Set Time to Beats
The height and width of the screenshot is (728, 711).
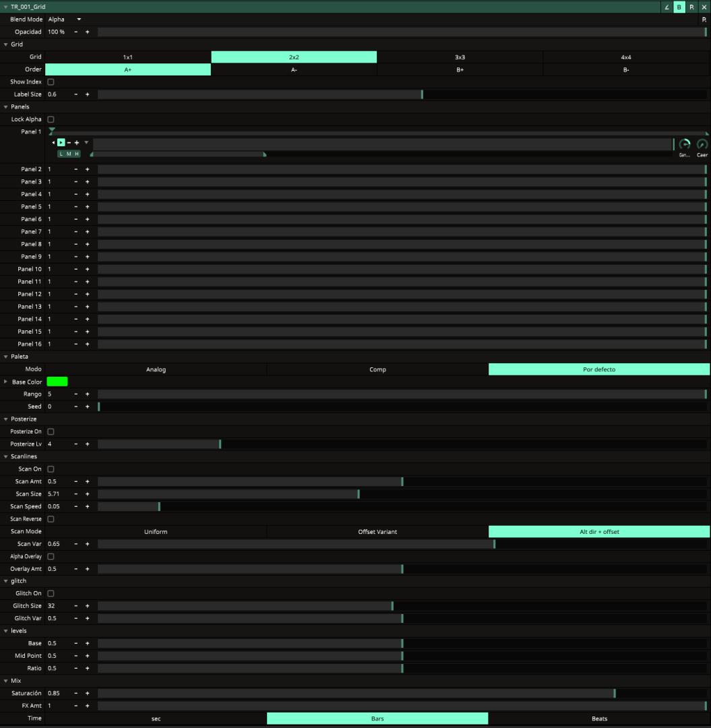[599, 719]
